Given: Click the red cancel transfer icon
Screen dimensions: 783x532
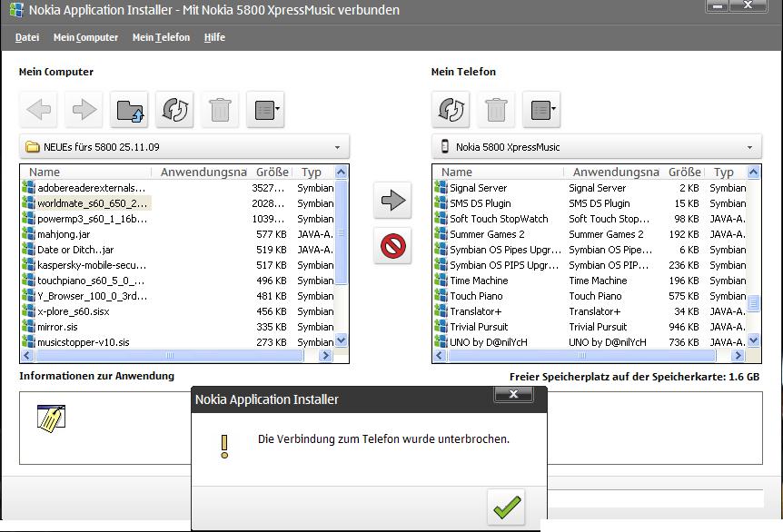Looking at the screenshot, I should (392, 245).
